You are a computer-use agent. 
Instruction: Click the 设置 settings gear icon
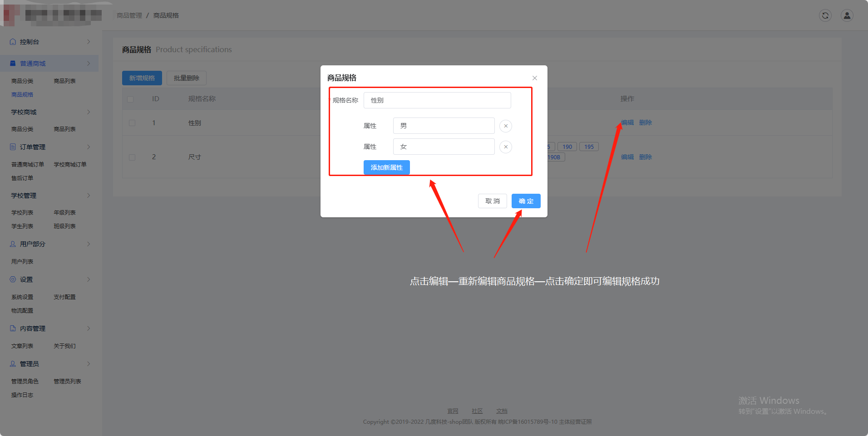point(12,279)
